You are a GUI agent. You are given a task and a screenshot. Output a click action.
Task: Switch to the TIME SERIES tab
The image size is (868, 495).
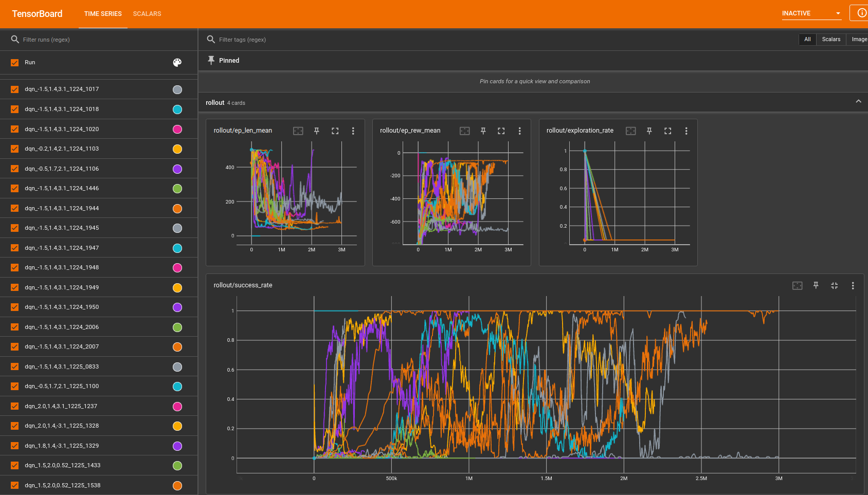[x=103, y=14]
